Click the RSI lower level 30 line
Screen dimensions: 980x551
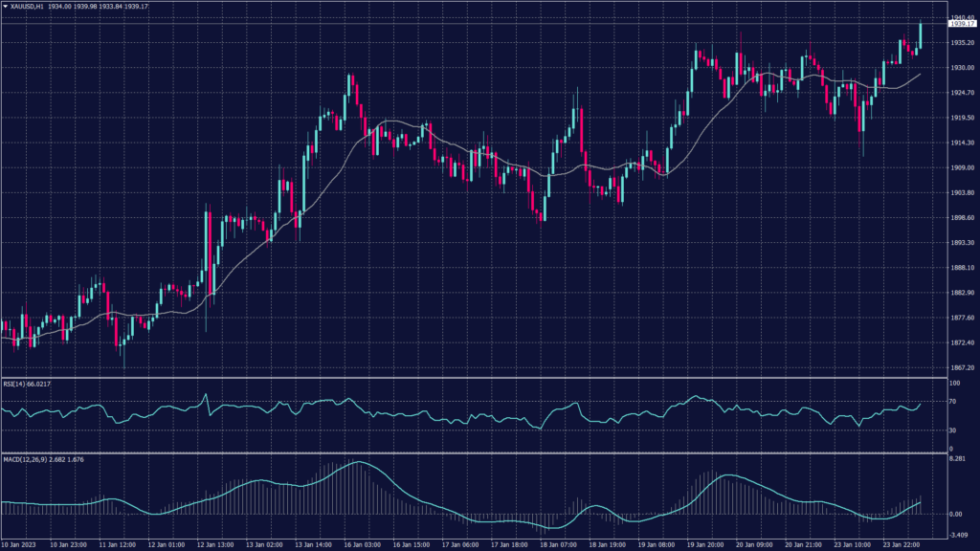pyautogui.click(x=479, y=430)
